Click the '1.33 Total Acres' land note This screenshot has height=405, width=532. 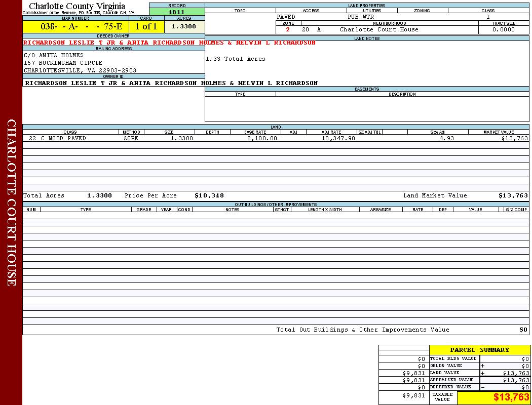pyautogui.click(x=236, y=59)
